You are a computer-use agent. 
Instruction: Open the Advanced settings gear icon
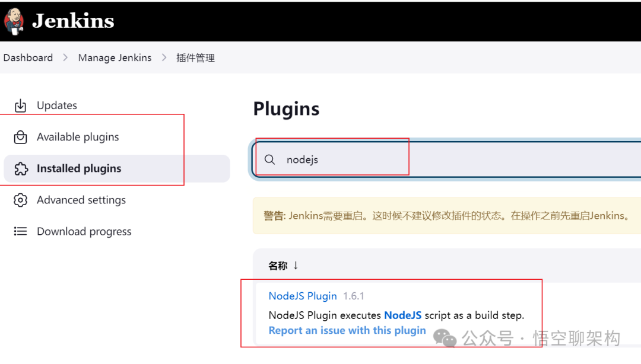[21, 200]
